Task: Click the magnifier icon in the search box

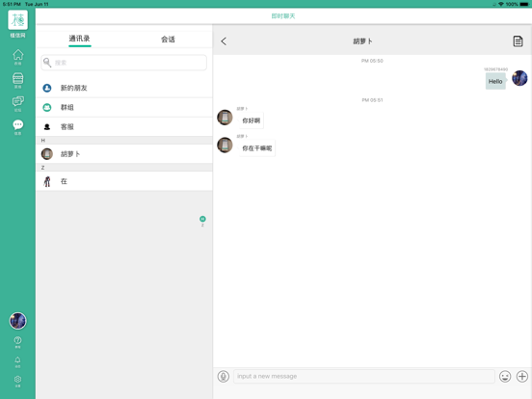Action: click(x=47, y=63)
